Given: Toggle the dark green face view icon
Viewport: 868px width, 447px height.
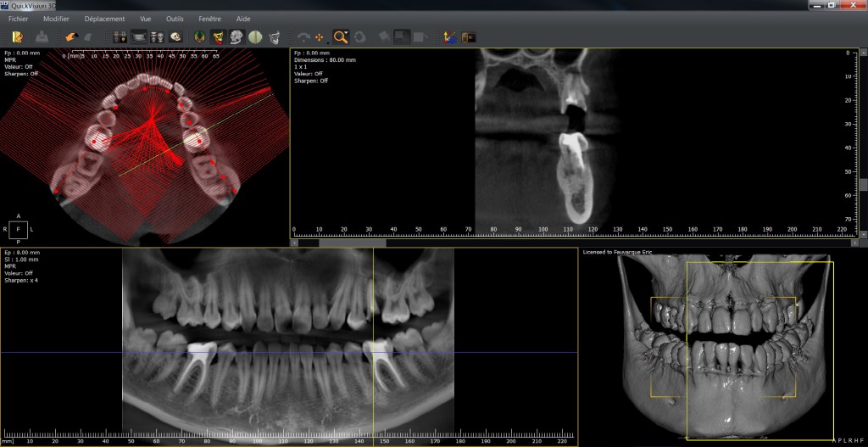Looking at the screenshot, I should click(199, 36).
